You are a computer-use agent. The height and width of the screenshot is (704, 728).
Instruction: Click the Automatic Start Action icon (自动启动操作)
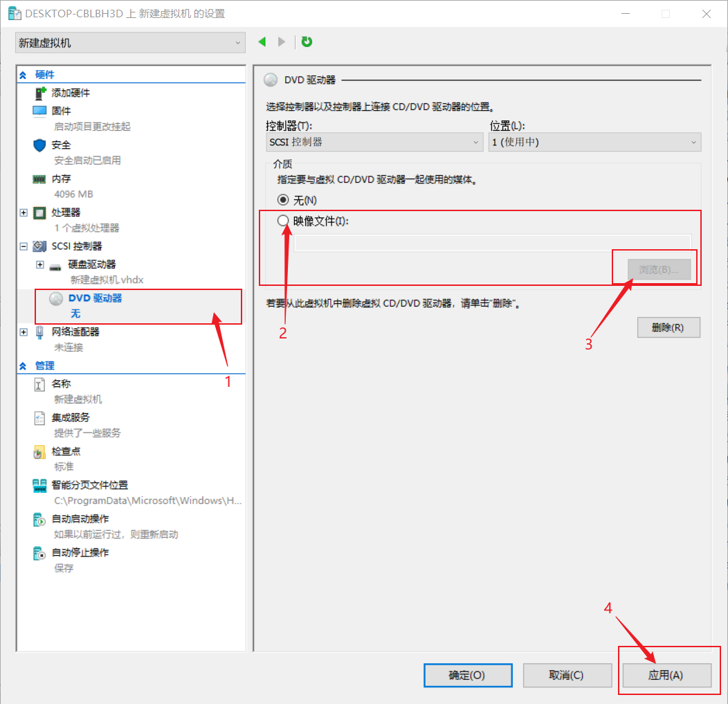(40, 519)
